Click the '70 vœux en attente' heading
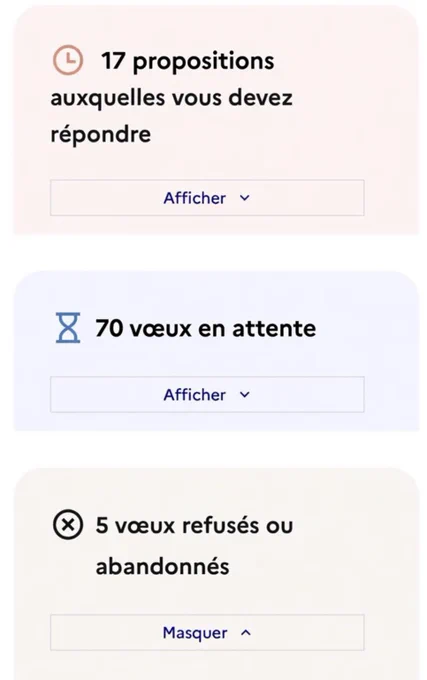This screenshot has width=427, height=680. tap(205, 328)
